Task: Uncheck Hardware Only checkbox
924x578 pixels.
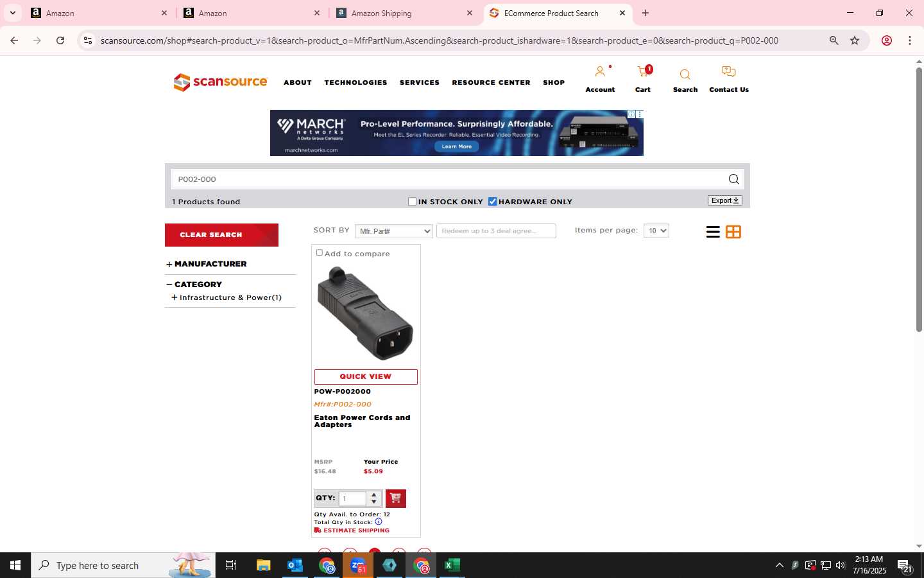Action: (492, 202)
